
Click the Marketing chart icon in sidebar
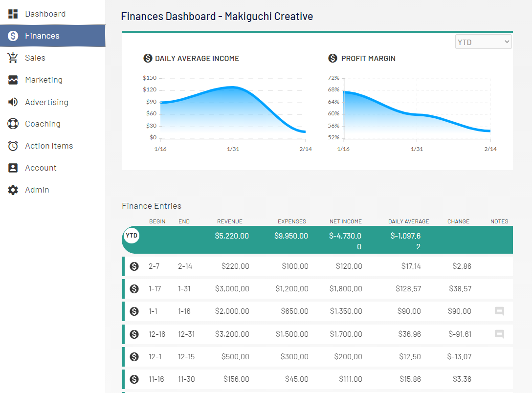[x=12, y=79]
